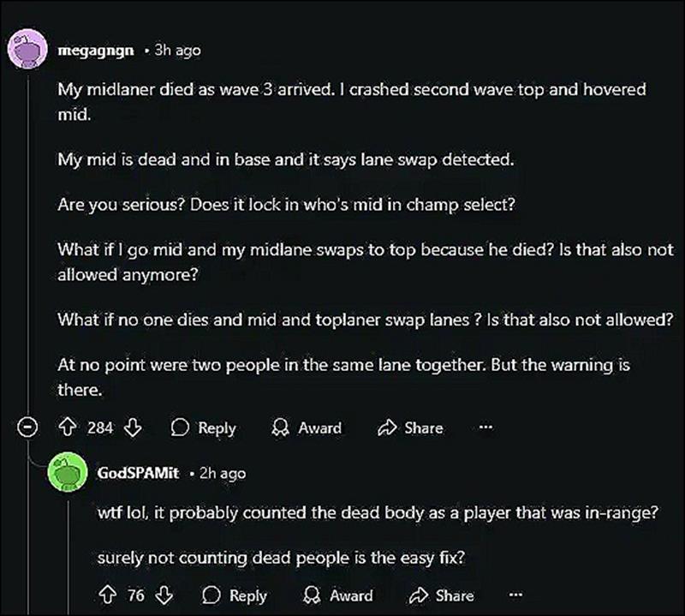Downvote megagngn's comment
Screen dimensions: 685x616
(x=132, y=428)
